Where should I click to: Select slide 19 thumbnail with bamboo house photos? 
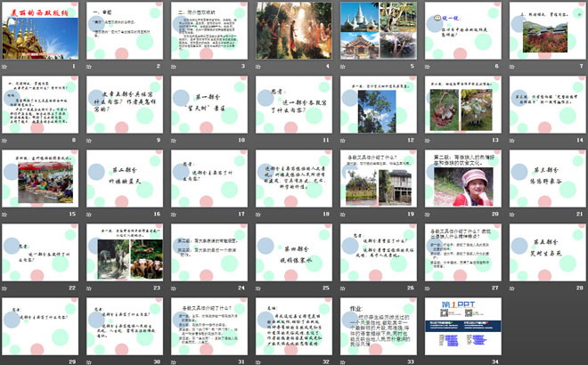click(x=379, y=178)
